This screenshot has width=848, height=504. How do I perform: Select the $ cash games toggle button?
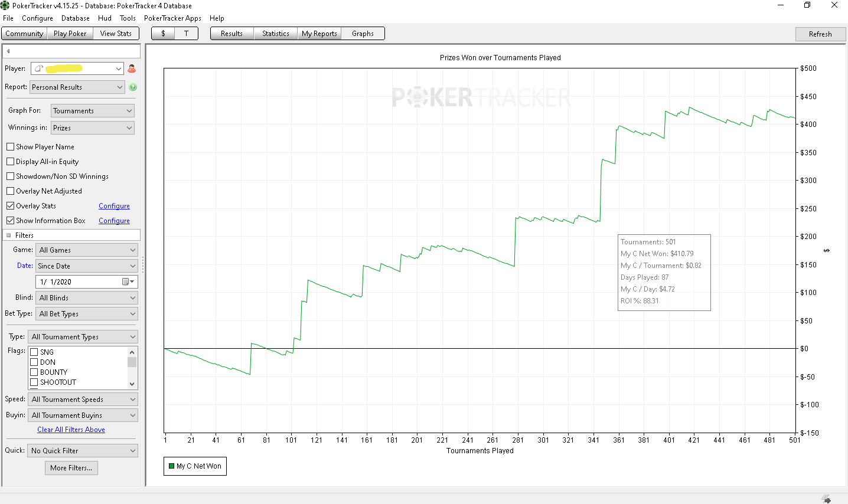[163, 34]
